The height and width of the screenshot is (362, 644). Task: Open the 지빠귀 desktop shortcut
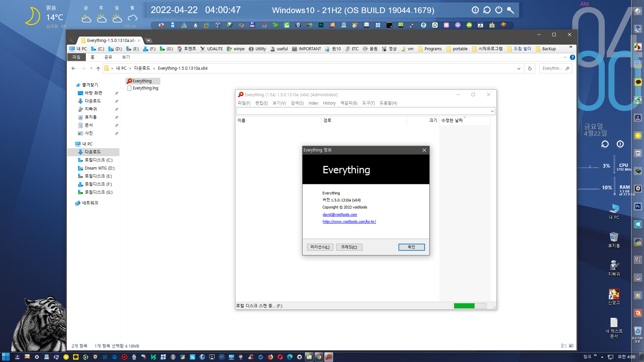[614, 268]
